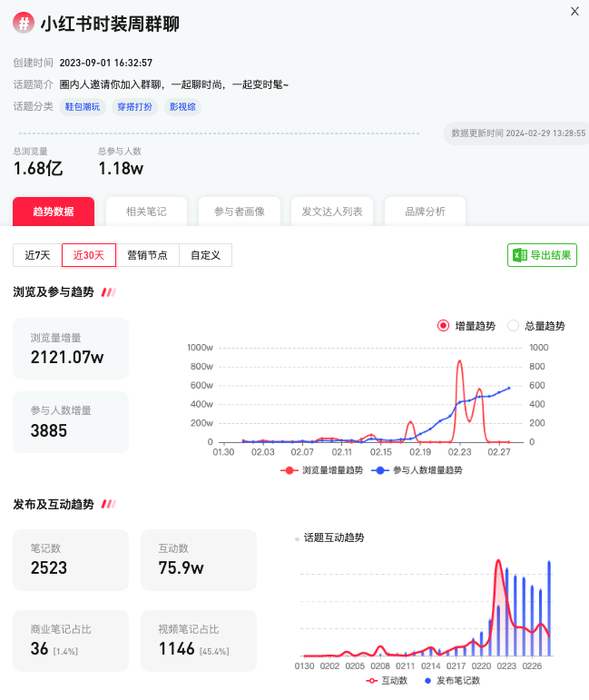Click the 笔记数 2523 card
Viewport: 589px width, 700px height.
71,560
